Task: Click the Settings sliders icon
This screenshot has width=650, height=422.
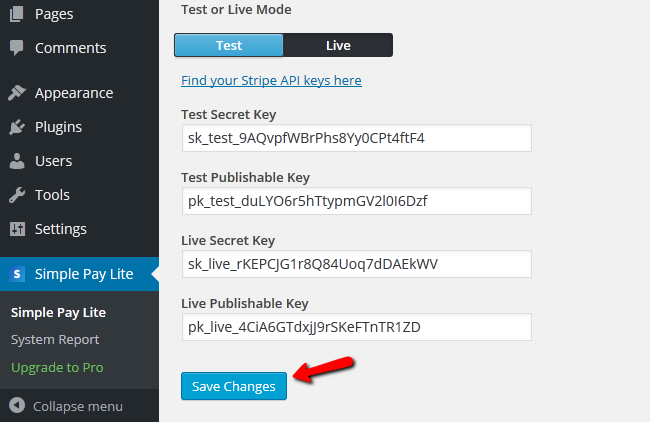Action: click(16, 229)
